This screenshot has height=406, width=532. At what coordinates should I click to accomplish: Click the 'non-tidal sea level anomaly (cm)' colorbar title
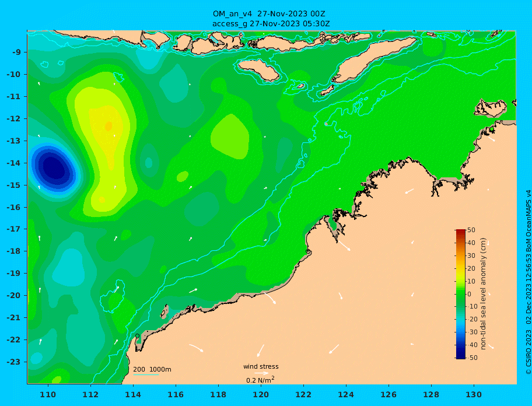483,294
